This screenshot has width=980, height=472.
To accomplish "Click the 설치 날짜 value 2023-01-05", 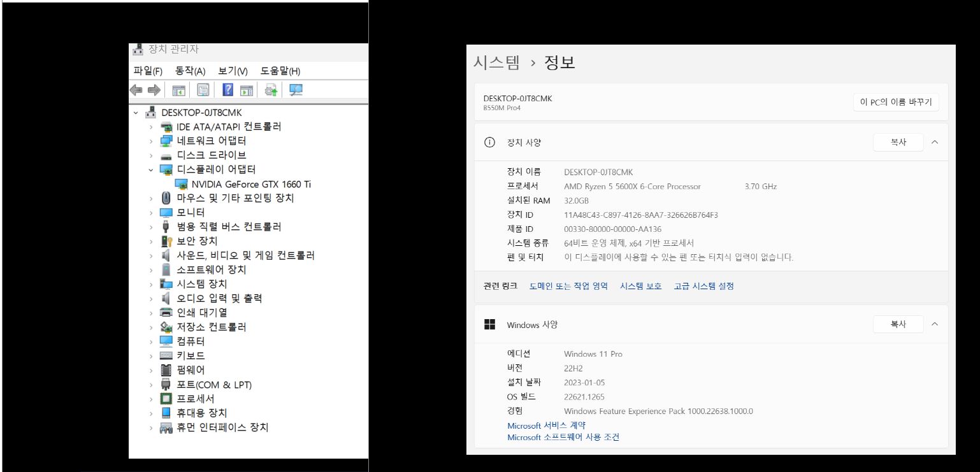I will (584, 382).
